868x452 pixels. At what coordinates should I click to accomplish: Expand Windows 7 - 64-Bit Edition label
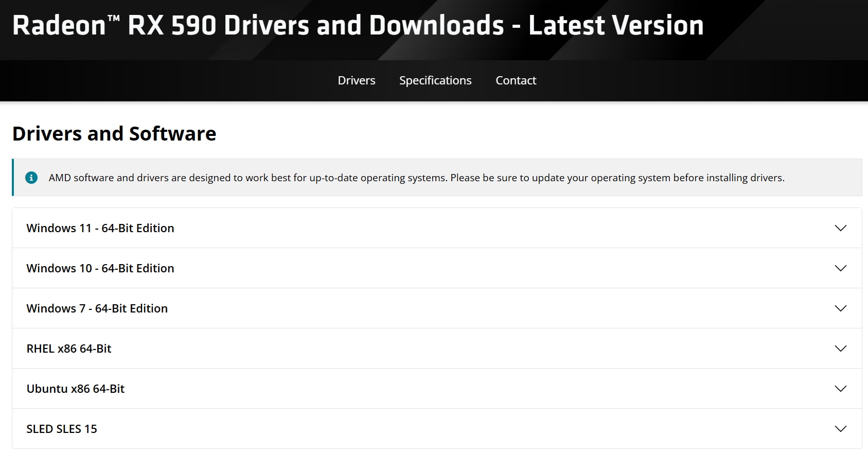click(x=97, y=308)
